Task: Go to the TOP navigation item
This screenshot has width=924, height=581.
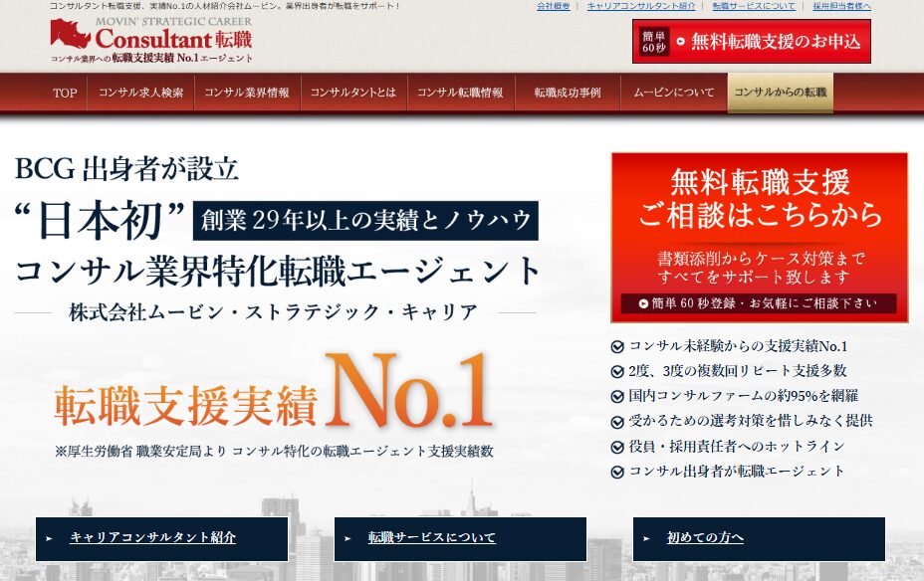Action: [65, 93]
